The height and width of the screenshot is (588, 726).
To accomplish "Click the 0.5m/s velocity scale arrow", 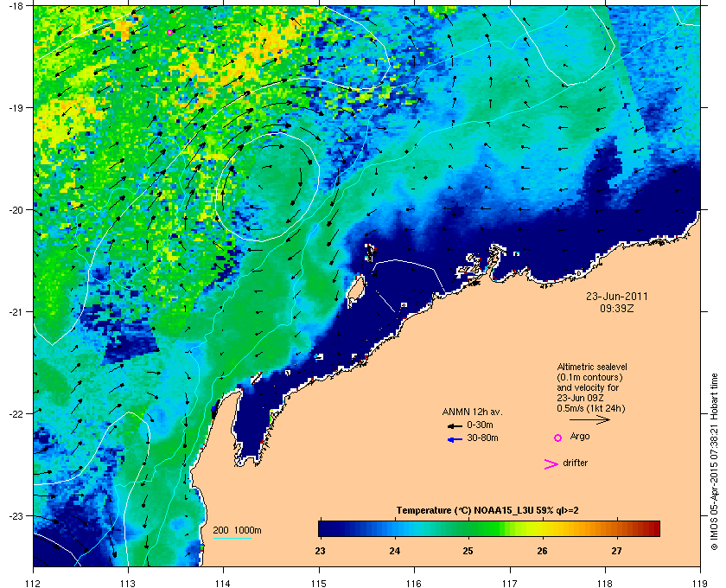I will coord(589,420).
